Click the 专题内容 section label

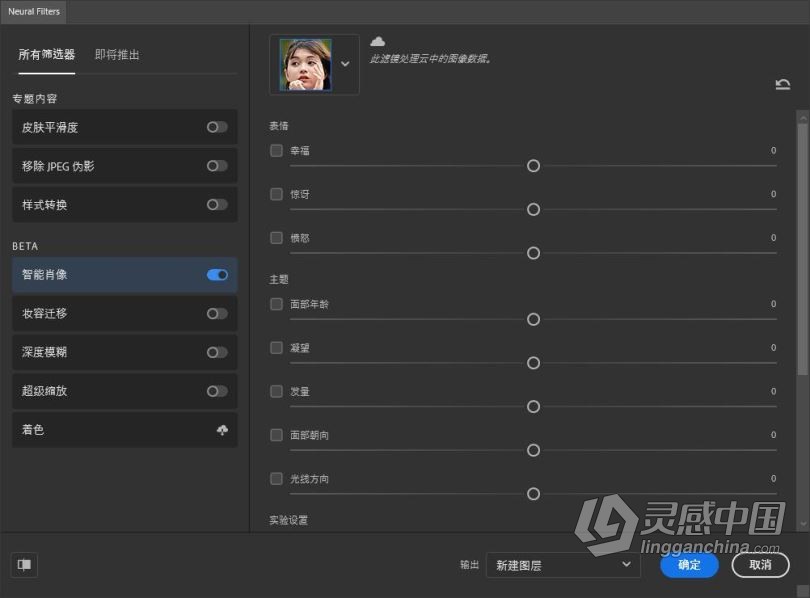coord(35,99)
